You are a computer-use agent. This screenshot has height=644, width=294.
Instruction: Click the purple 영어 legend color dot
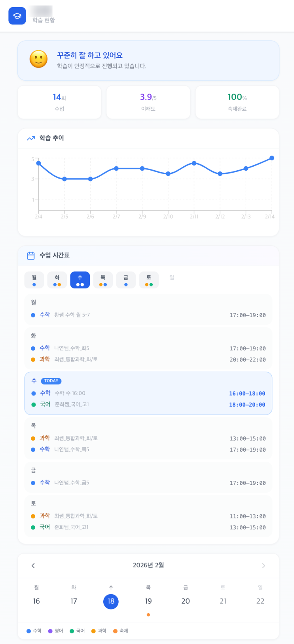(50, 631)
